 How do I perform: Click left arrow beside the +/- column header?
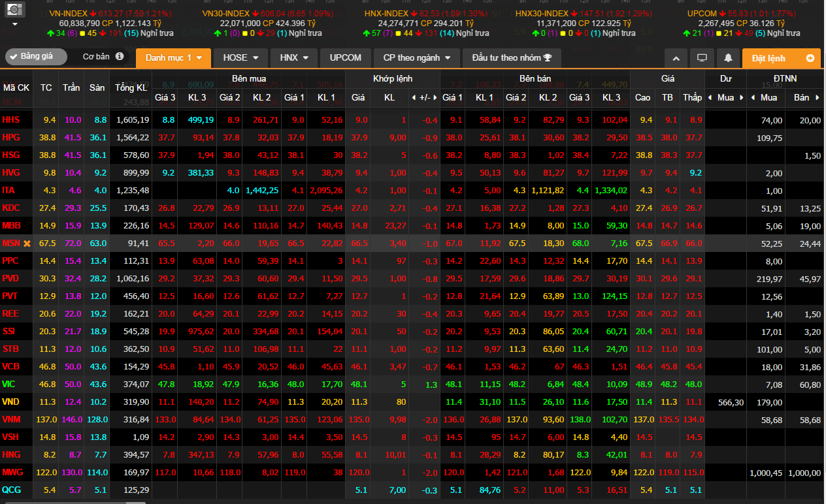pos(413,98)
